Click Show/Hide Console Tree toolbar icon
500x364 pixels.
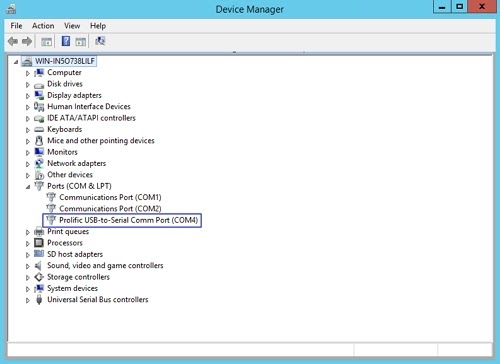[x=46, y=42]
